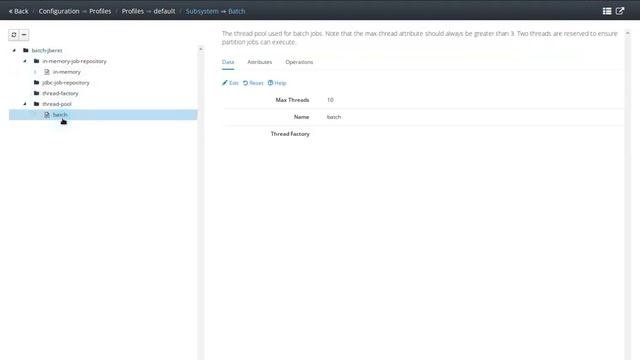Collapse the thread-pool node arrow

pyautogui.click(x=25, y=104)
